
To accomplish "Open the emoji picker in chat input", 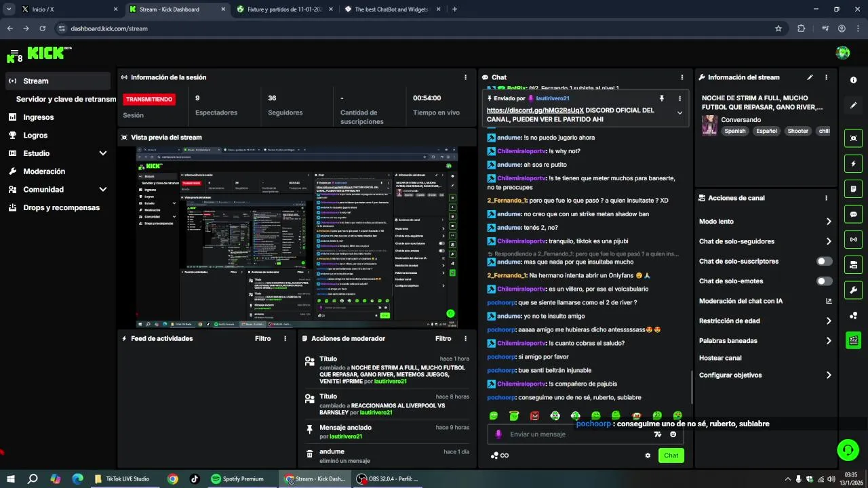I will coord(673,434).
